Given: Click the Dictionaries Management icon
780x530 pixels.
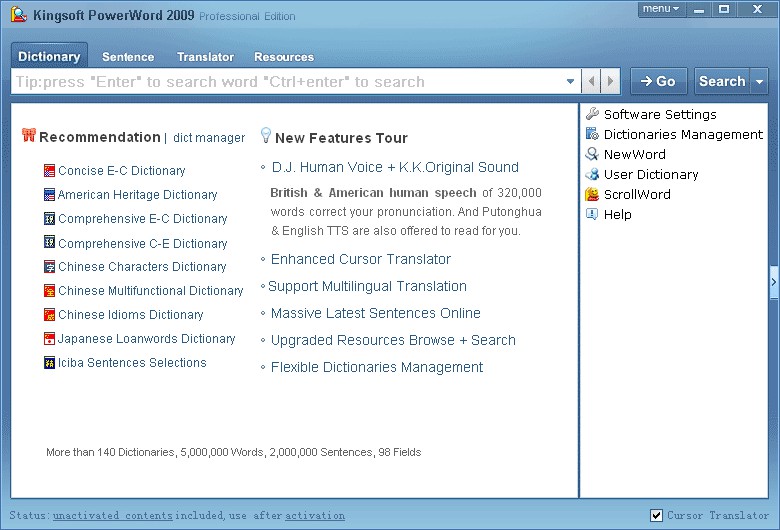Looking at the screenshot, I should point(592,134).
